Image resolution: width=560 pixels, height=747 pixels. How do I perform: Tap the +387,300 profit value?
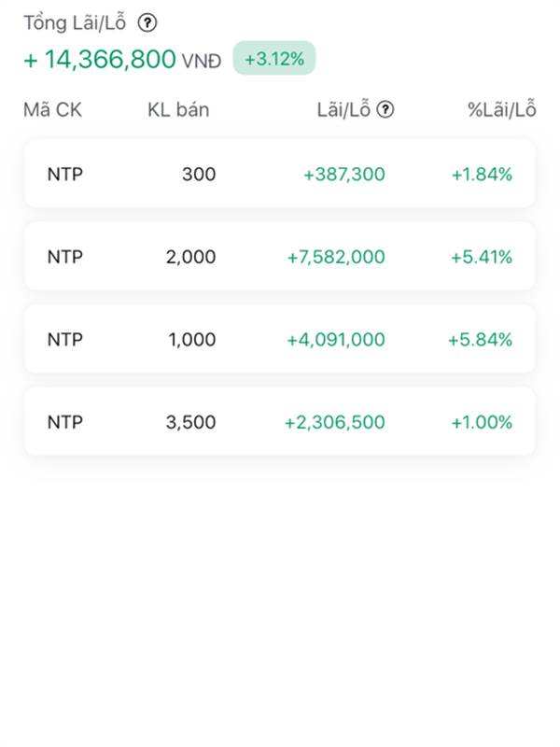click(343, 174)
